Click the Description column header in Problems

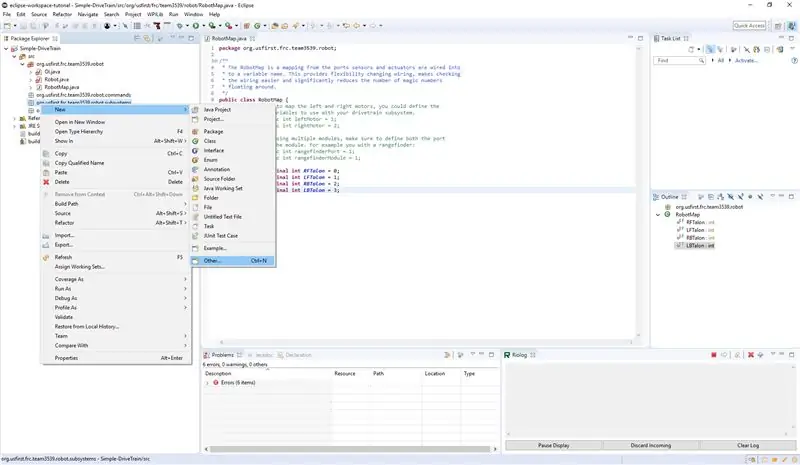[267, 374]
